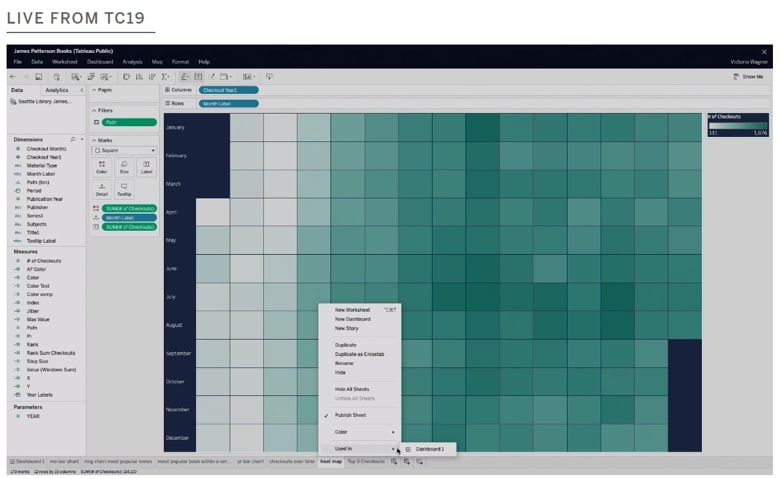Click the Size button on Marks card
The height and width of the screenshot is (479, 781).
pyautogui.click(x=124, y=167)
